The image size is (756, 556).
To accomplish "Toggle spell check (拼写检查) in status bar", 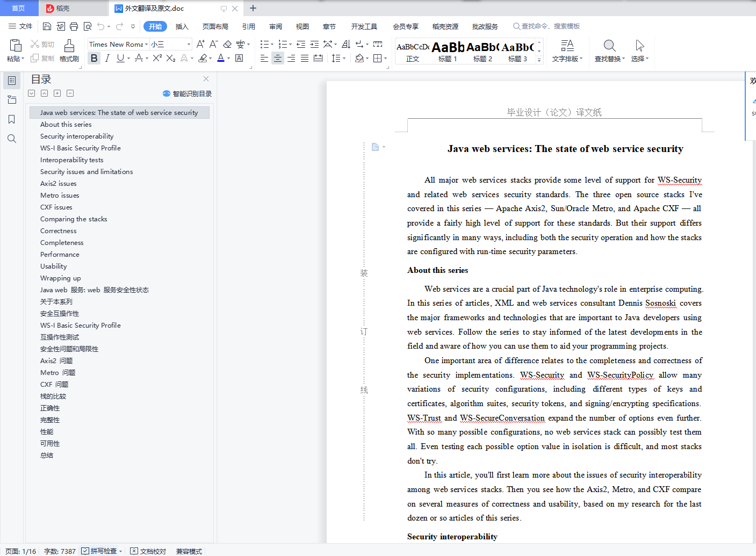I will 102,551.
